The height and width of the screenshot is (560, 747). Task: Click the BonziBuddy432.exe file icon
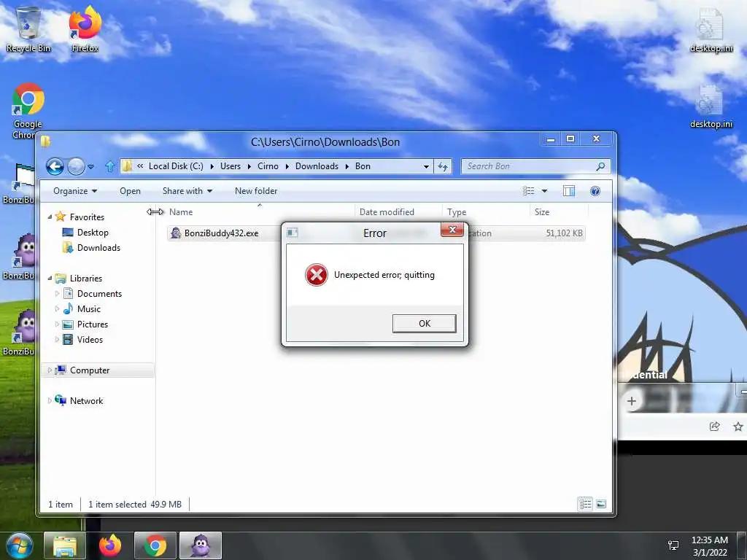(x=176, y=233)
